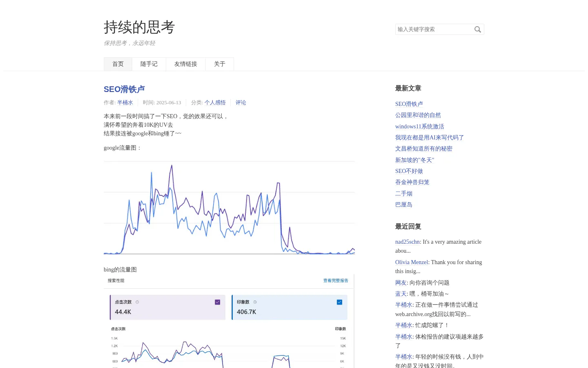This screenshot has height=368, width=588.
Task: Click the 最近回复 sidebar heading
Action: (408, 227)
